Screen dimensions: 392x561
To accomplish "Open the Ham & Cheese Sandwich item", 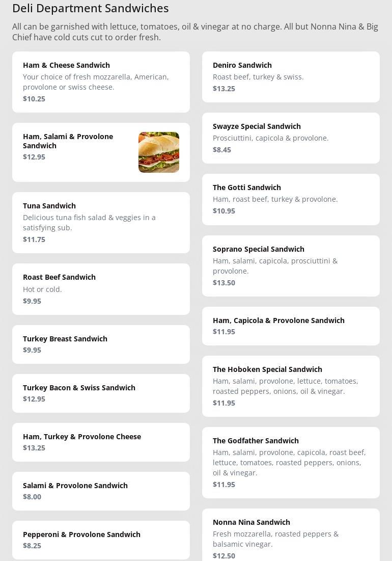I will [x=101, y=82].
